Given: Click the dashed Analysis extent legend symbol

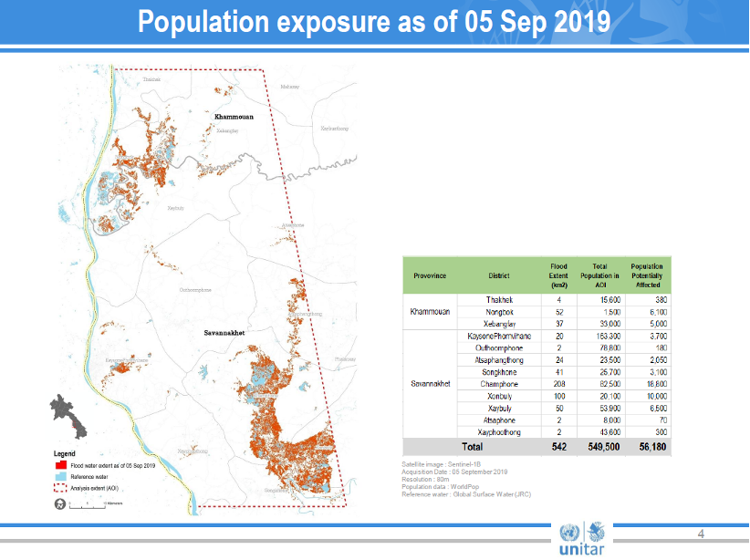Looking at the screenshot, I should tap(62, 488).
